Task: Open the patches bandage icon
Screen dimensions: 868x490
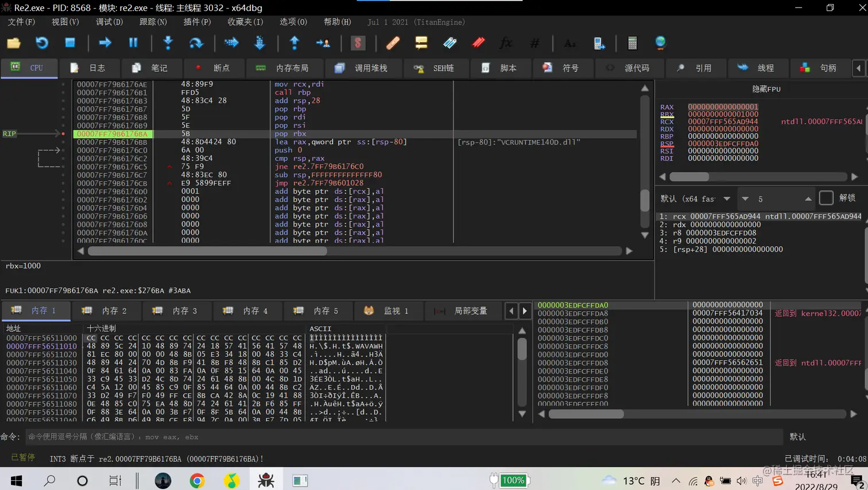Action: pyautogui.click(x=393, y=43)
